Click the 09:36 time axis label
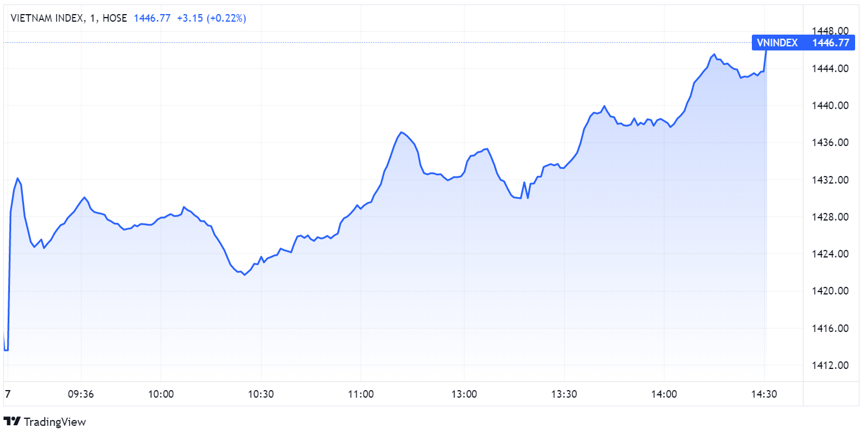The height and width of the screenshot is (437, 868). [x=81, y=394]
